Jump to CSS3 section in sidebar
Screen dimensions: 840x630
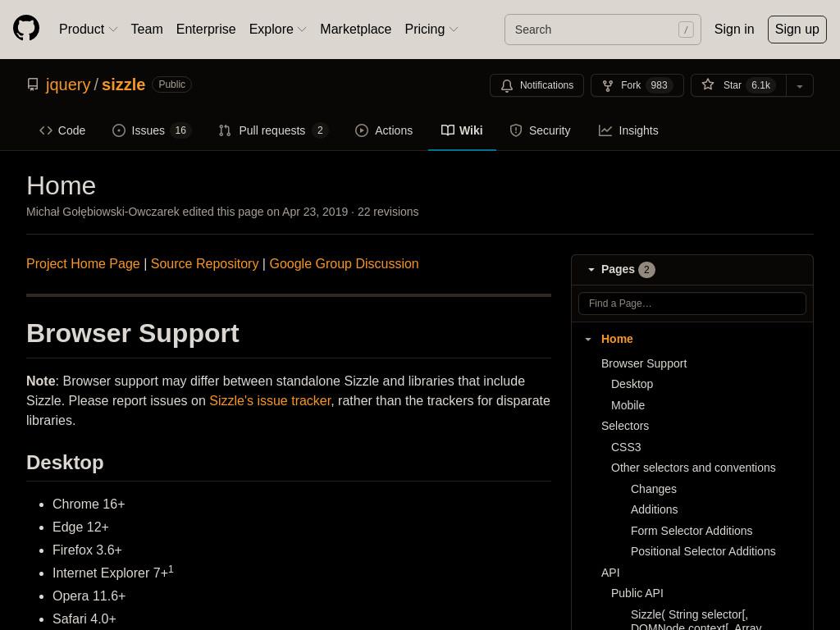(626, 447)
